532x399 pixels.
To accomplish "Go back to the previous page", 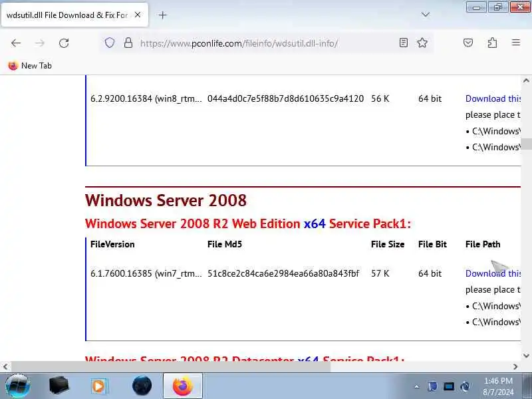I will (16, 43).
